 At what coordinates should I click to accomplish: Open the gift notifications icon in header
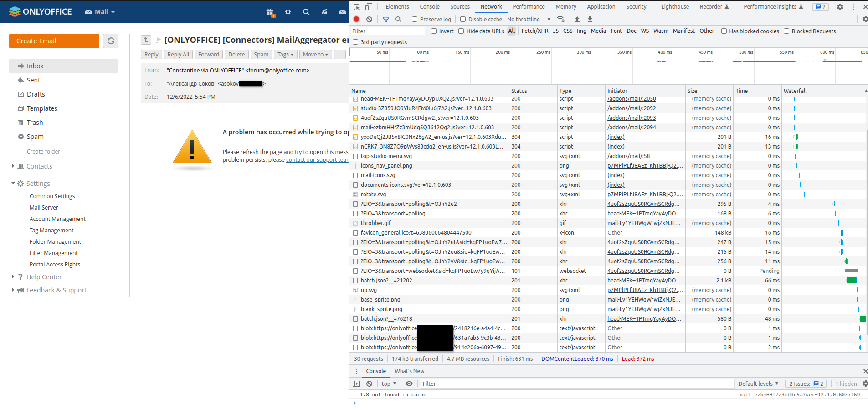pyautogui.click(x=270, y=12)
